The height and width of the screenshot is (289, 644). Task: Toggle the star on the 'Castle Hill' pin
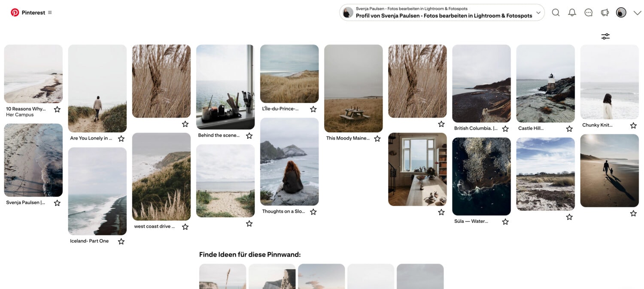569,128
